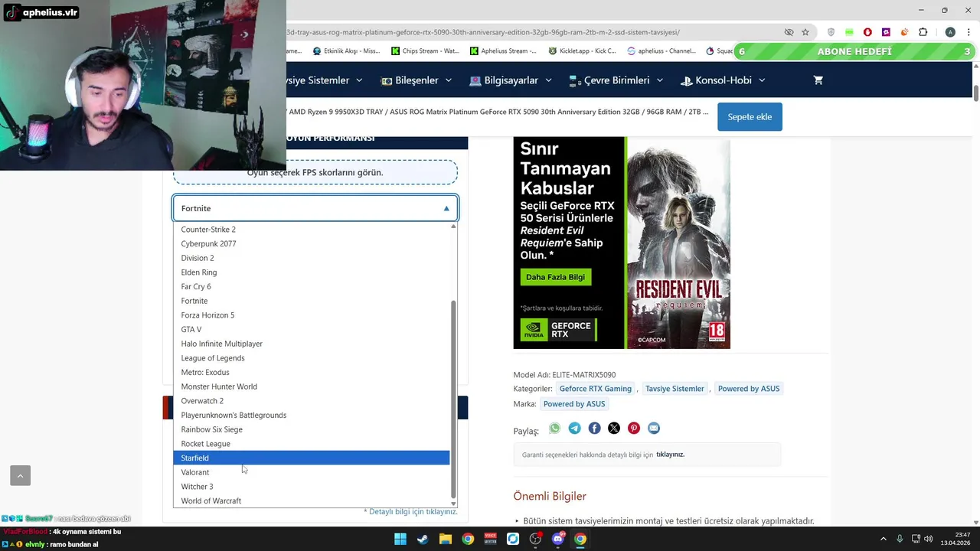The height and width of the screenshot is (551, 980).
Task: Pick Witcher 3 in the dropdown list
Action: [312, 487]
